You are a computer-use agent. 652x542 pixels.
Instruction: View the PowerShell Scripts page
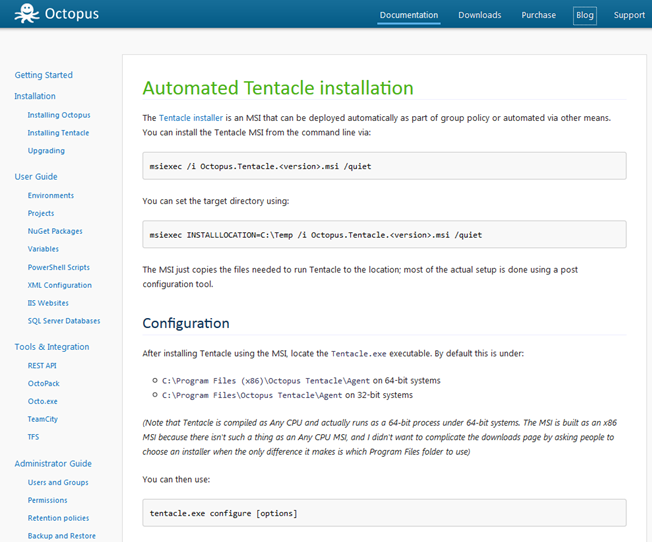58,267
